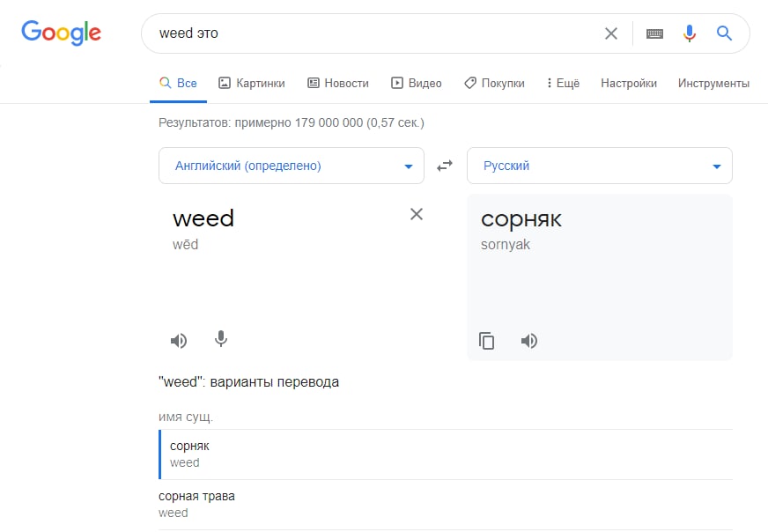
Task: Click the Google logo
Action: (62, 33)
